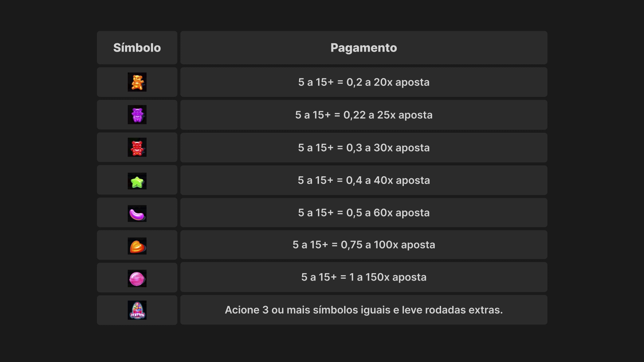This screenshot has height=362, width=644.
Task: Select the 1 a 150x aposta payout
Action: click(364, 277)
